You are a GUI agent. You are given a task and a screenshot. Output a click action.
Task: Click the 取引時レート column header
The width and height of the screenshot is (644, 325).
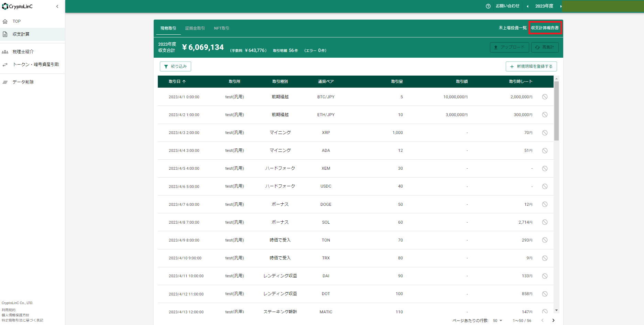(x=521, y=82)
